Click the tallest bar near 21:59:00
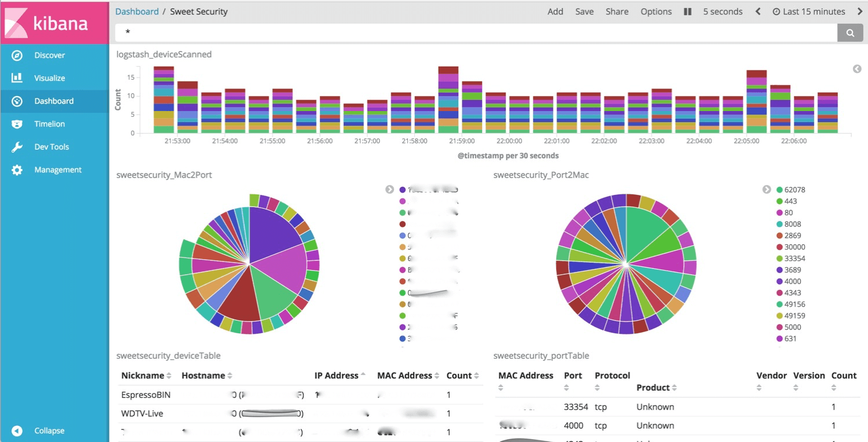The image size is (868, 442). [x=448, y=100]
